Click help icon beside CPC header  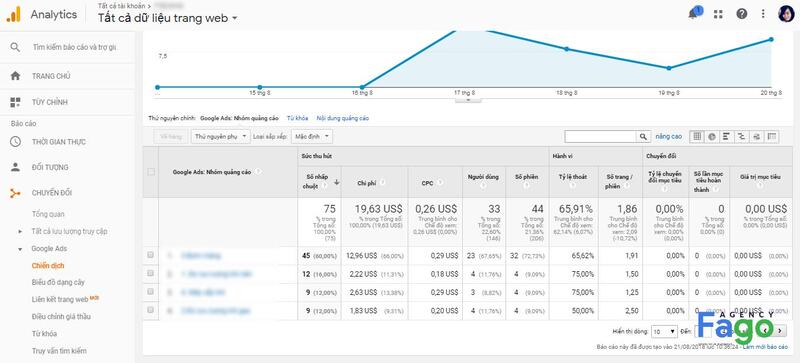click(440, 182)
